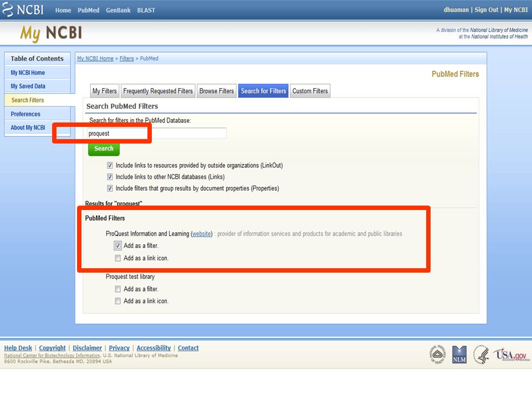Select the Search for Filters tab

263,91
